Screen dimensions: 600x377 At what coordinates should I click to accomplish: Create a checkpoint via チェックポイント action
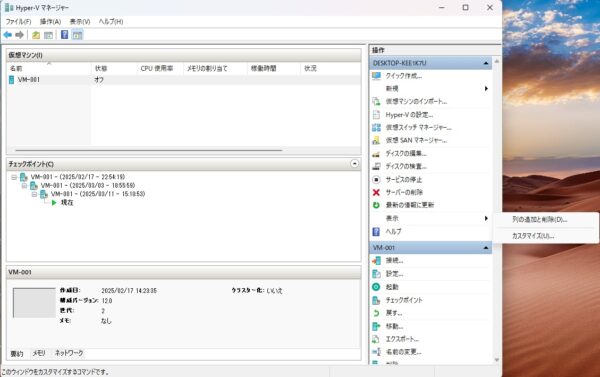tap(404, 300)
